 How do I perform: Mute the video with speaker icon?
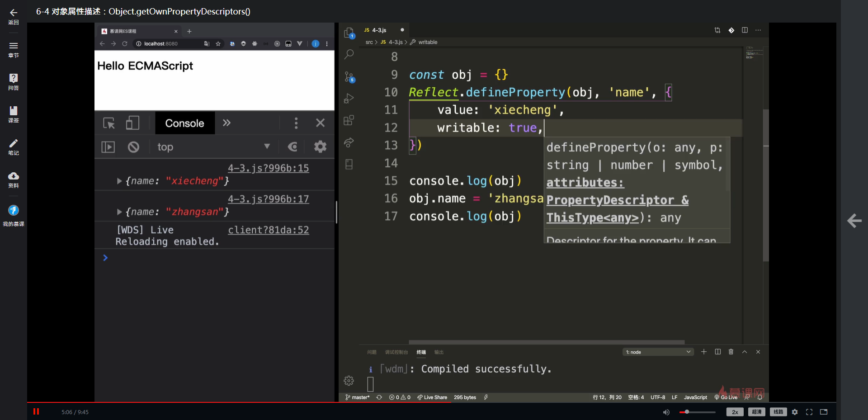pos(666,412)
